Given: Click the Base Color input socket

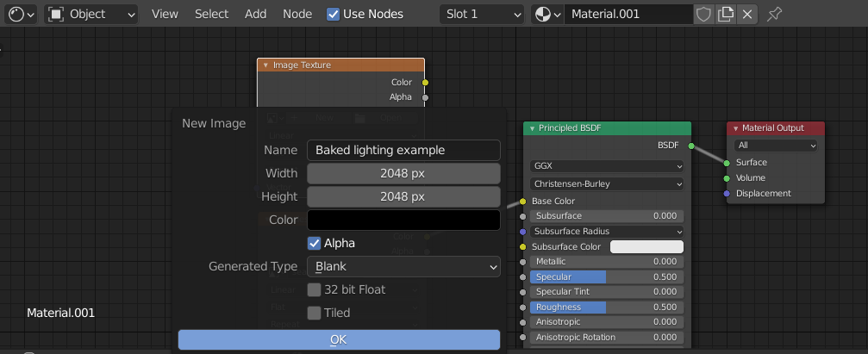Looking at the screenshot, I should coord(523,202).
